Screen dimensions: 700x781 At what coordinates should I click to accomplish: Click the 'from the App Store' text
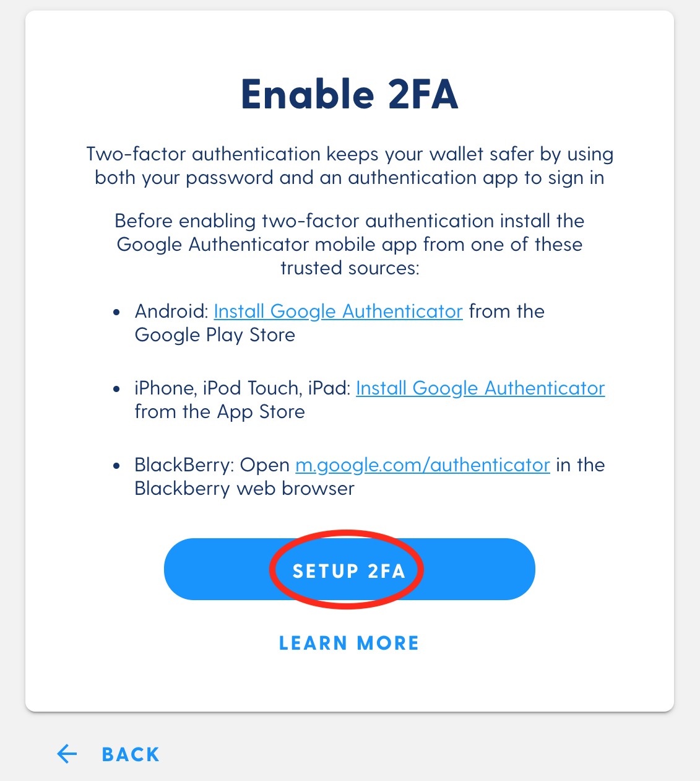coord(220,412)
